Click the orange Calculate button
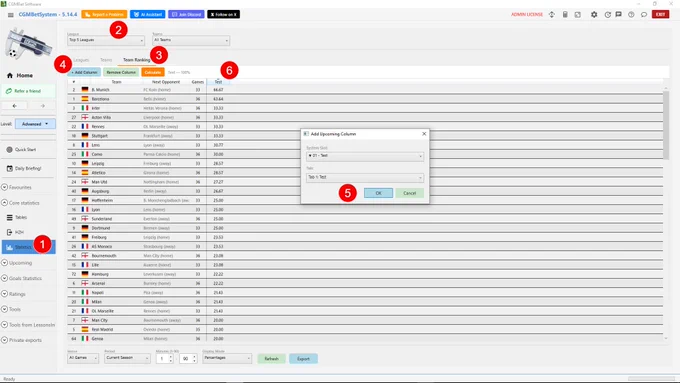 coord(153,72)
